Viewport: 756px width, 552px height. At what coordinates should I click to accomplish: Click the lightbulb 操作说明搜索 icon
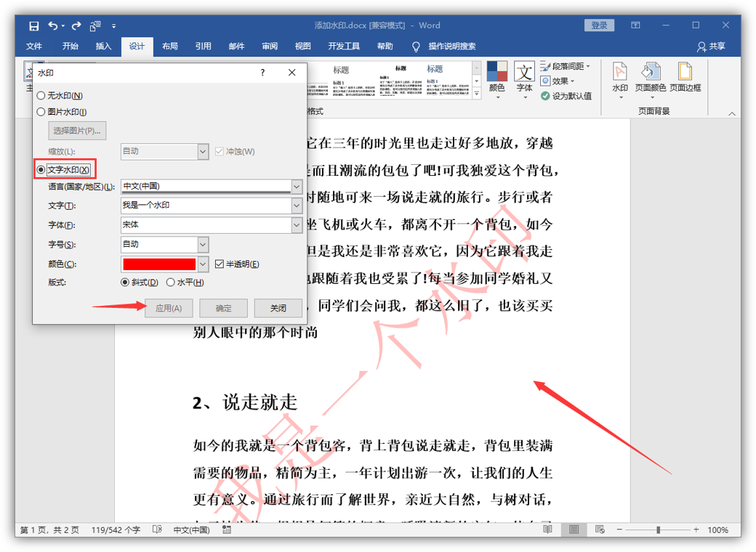[x=416, y=46]
